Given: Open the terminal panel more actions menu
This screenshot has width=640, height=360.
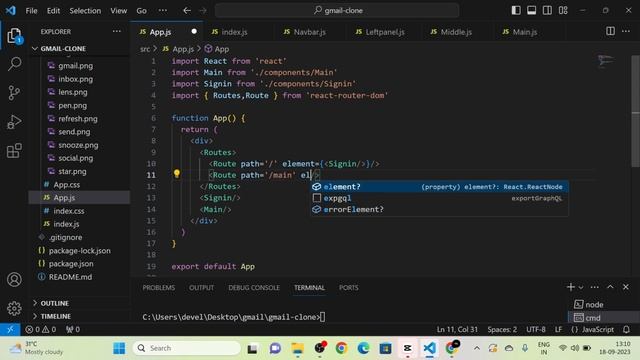Looking at the screenshot, I should [595, 287].
